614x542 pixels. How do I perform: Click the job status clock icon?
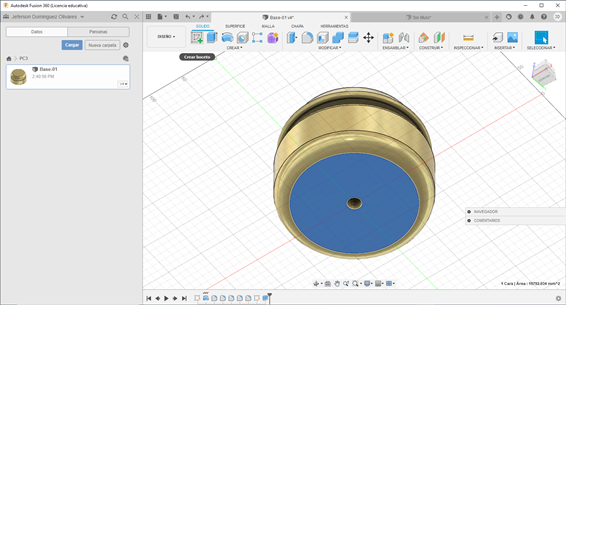pos(520,16)
